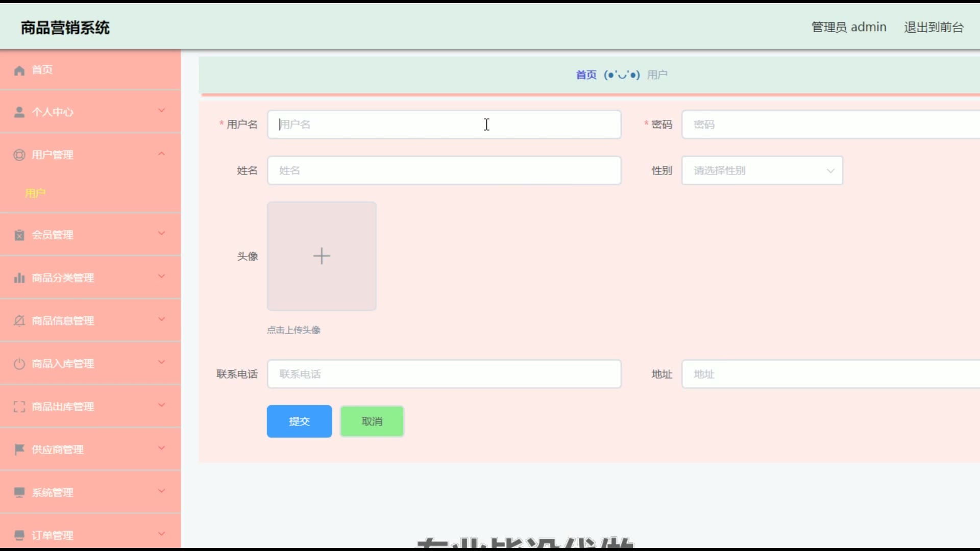
Task: Click the flag icon for 供应商管理
Action: [x=19, y=449]
